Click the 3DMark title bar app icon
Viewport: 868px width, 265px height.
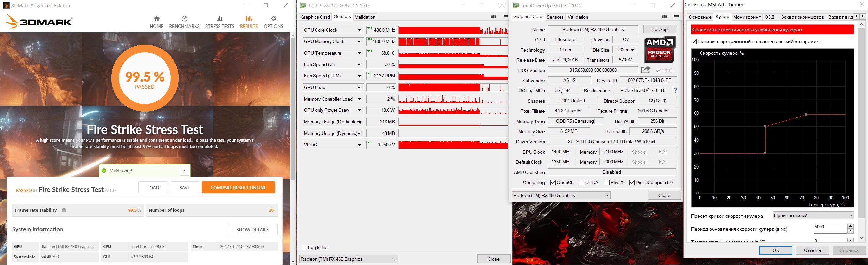(x=6, y=5)
